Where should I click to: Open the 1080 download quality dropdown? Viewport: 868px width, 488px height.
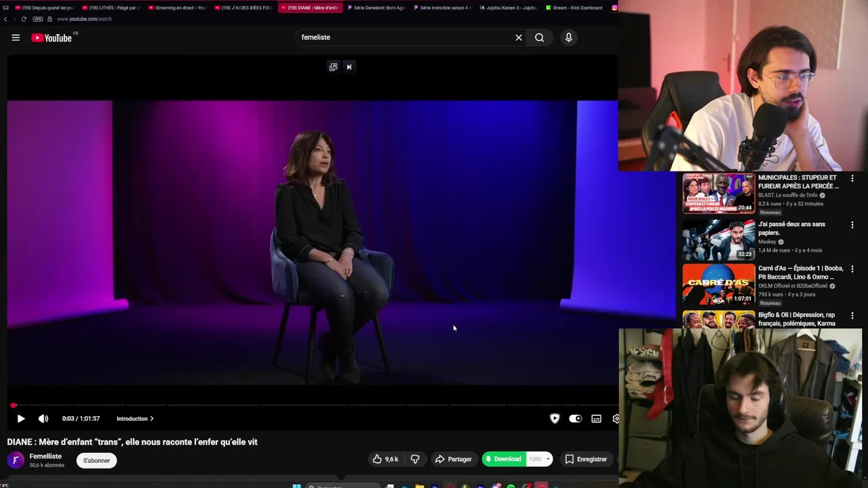[539, 459]
